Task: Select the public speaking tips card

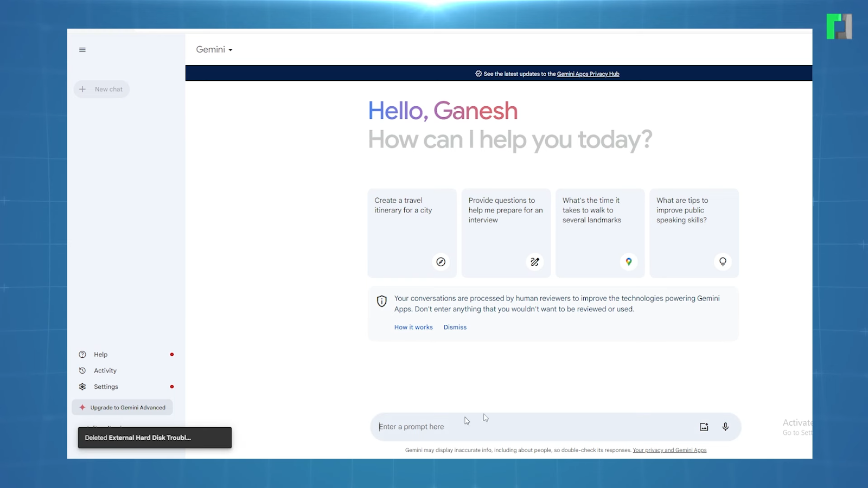Action: 694,233
